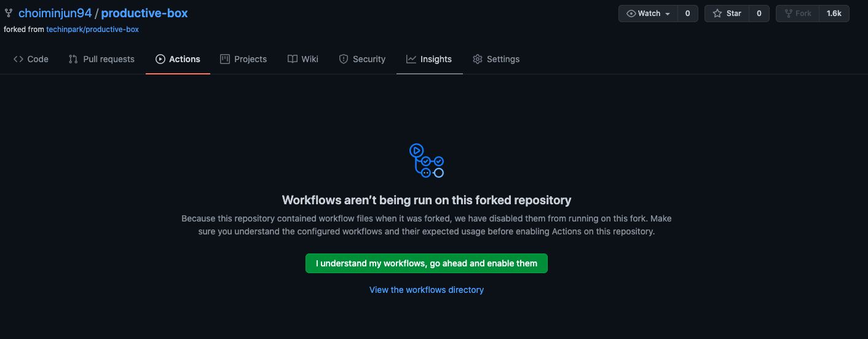868x339 pixels.
Task: Click the heading about workflows not being run
Action: tap(427, 200)
